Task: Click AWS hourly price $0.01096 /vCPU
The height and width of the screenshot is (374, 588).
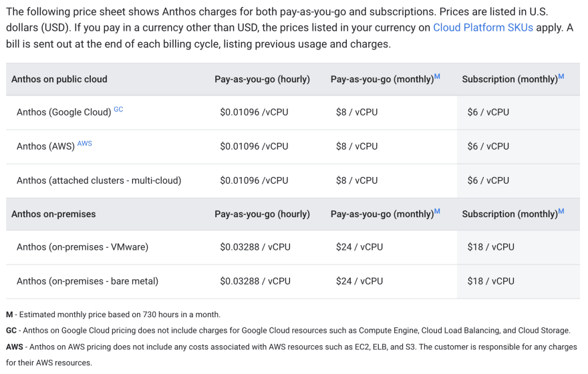Action: click(x=255, y=146)
